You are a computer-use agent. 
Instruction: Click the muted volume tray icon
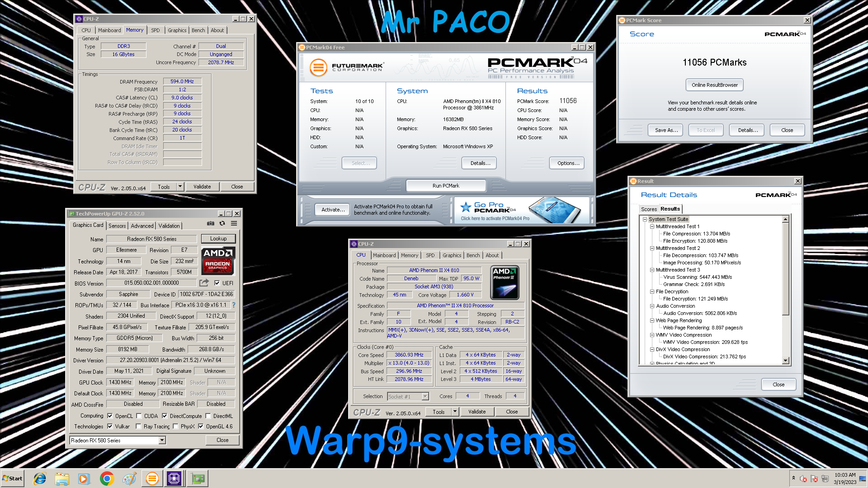point(803,479)
